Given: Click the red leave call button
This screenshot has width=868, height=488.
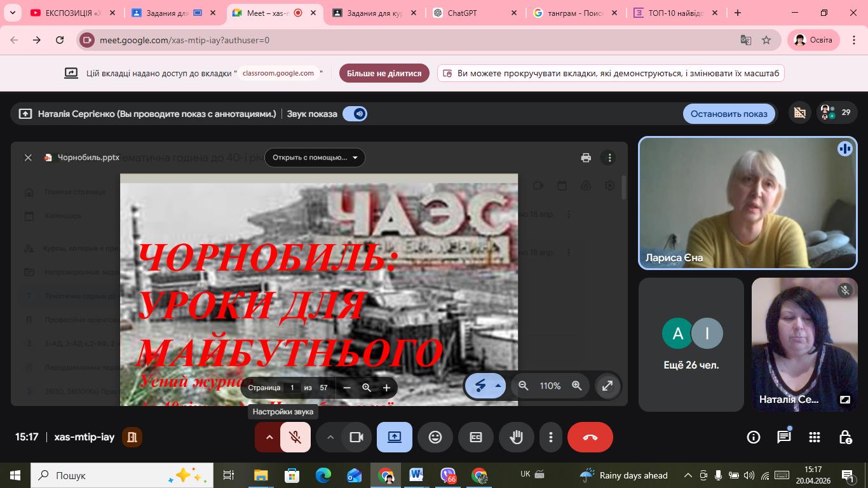Looking at the screenshot, I should click(590, 437).
